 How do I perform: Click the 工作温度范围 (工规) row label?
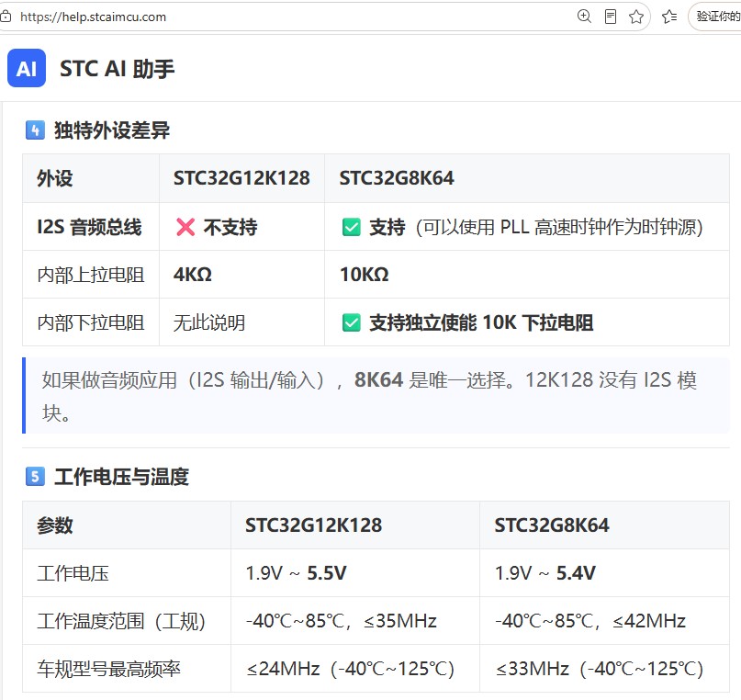point(121,621)
